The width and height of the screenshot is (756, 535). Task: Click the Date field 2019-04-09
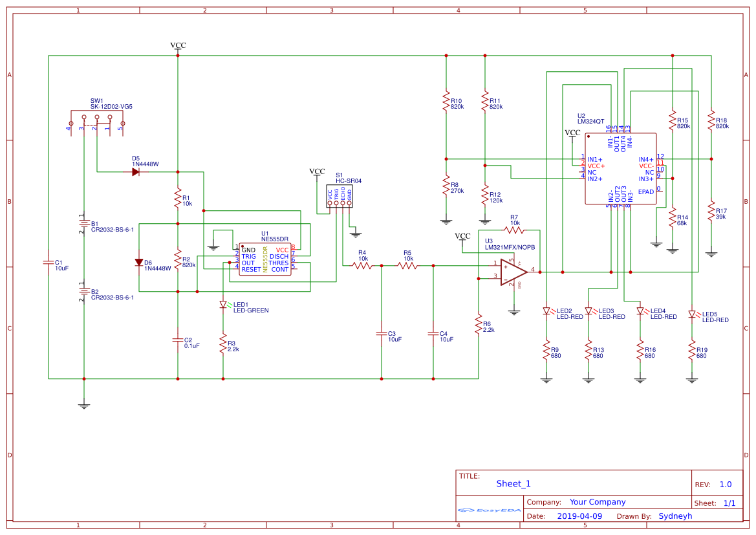click(x=580, y=516)
